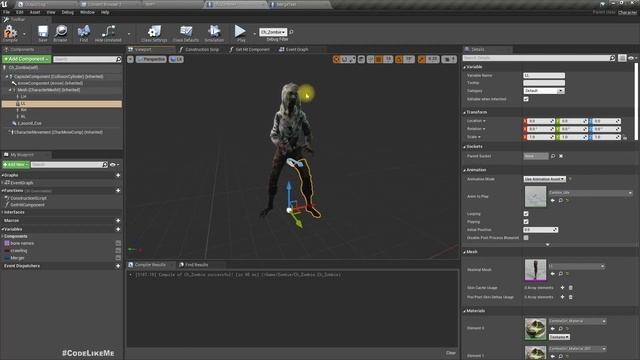The height and width of the screenshot is (360, 640).
Task: Toggle the Playing checkbox
Action: click(526, 222)
